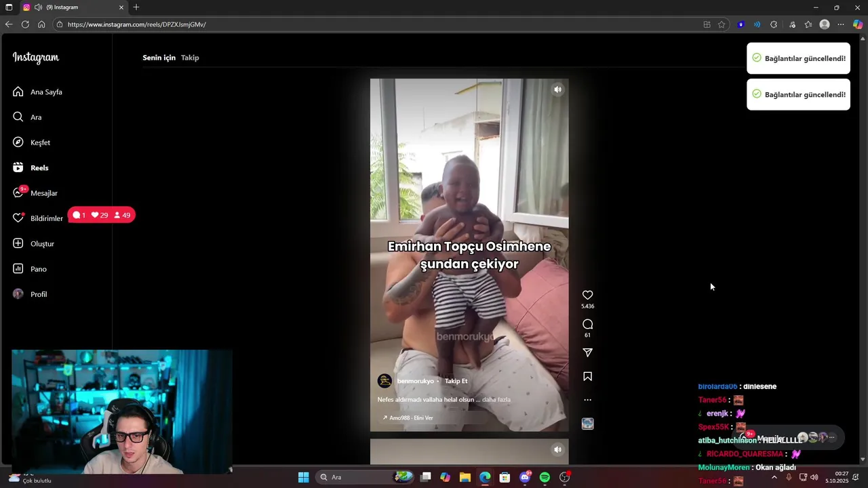Click Takip Et to follow benmorukyo
The width and height of the screenshot is (868, 488).
[456, 381]
